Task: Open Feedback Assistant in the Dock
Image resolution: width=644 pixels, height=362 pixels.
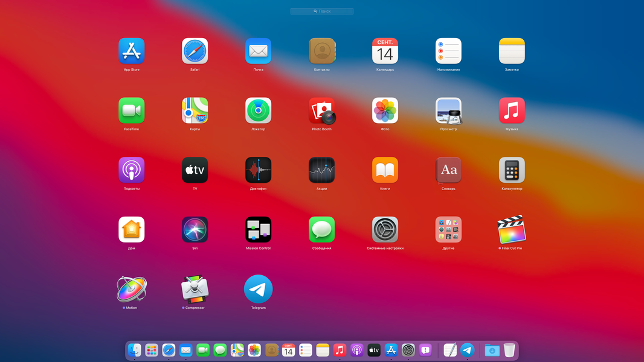Action: pyautogui.click(x=425, y=350)
